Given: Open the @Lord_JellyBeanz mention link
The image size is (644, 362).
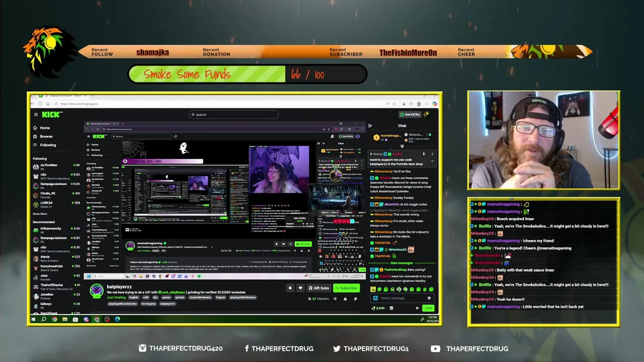Looking at the screenshot, I should [x=172, y=292].
